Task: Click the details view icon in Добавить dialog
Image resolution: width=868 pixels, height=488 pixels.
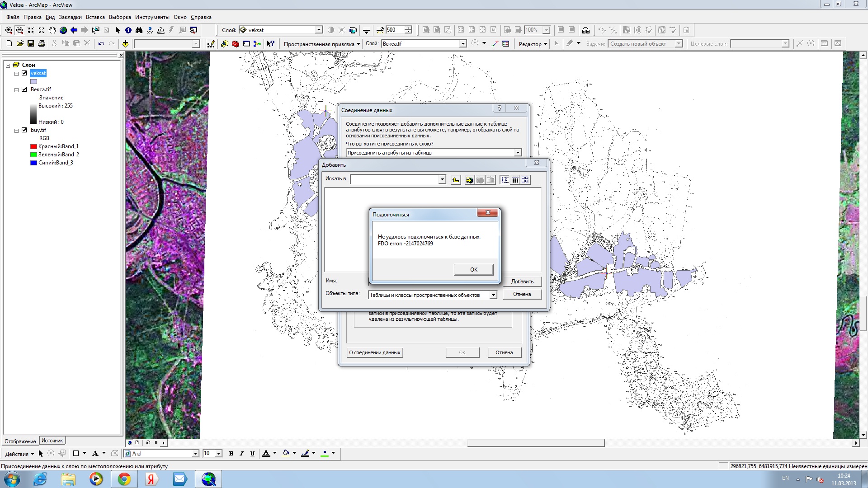Action: coord(515,180)
